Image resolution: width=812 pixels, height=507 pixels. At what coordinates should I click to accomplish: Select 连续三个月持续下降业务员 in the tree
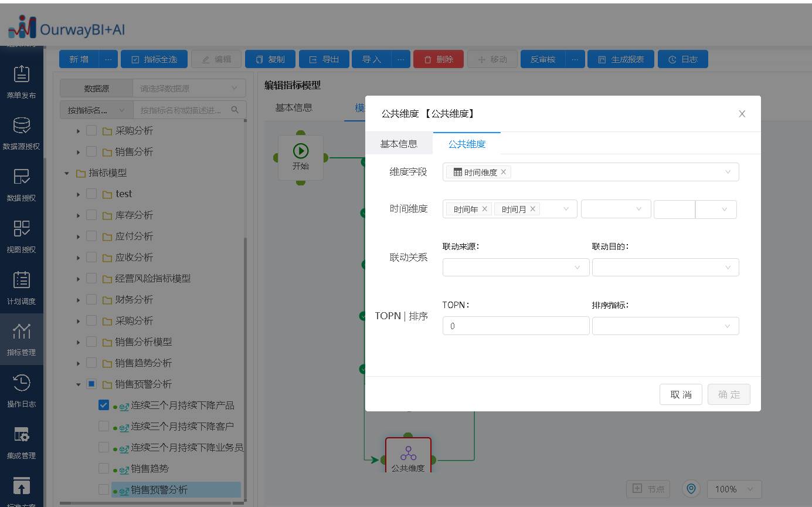[187, 447]
